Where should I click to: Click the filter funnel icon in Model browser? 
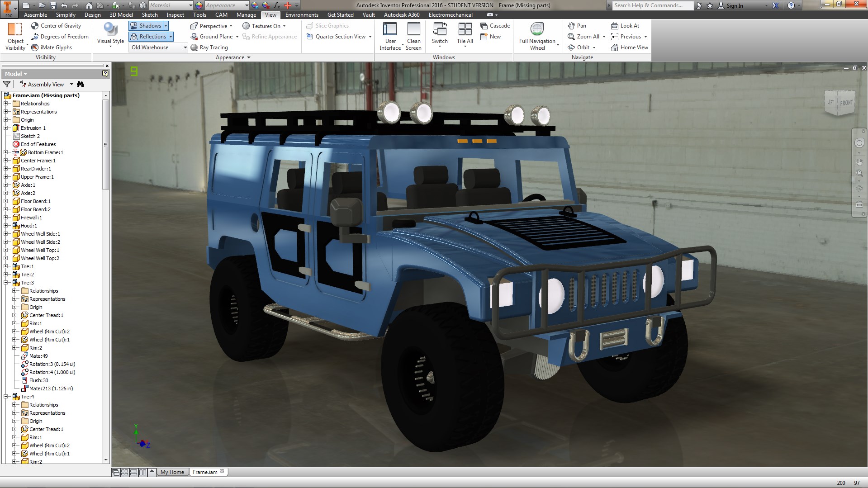coord(7,84)
